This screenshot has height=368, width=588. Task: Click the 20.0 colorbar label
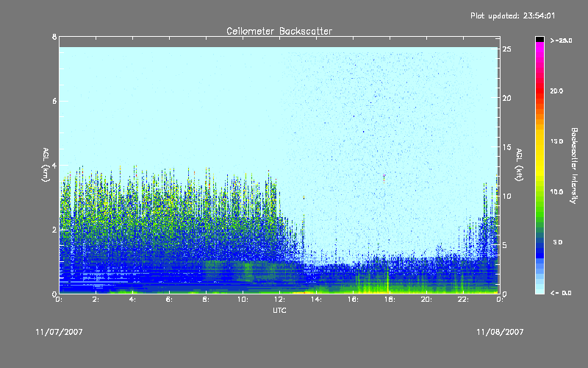pyautogui.click(x=556, y=91)
